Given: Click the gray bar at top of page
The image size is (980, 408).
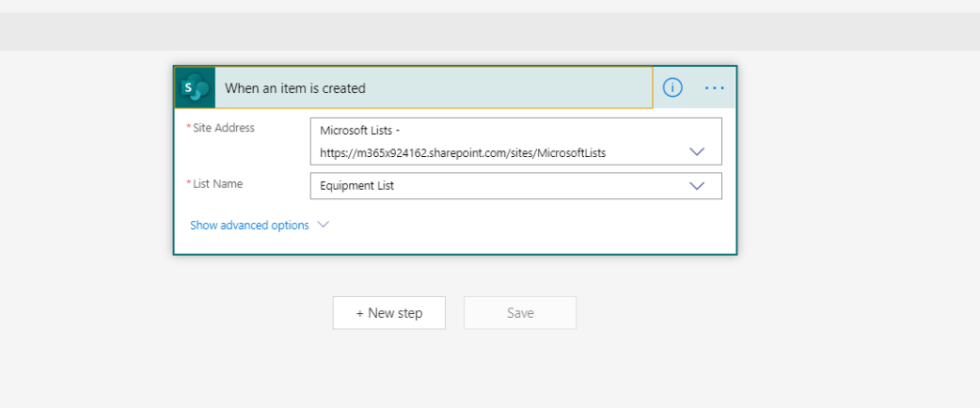Looking at the screenshot, I should tap(490, 31).
